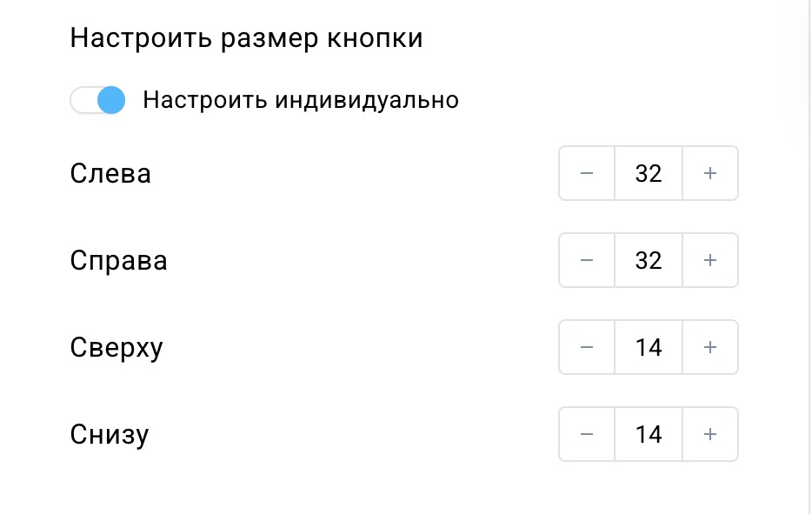812x515 pixels.
Task: Increase the "Сверху" padding value
Action: click(x=710, y=347)
